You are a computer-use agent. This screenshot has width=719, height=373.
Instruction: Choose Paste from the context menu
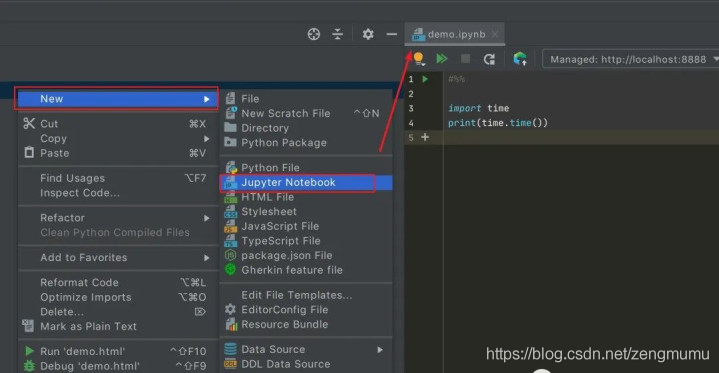pos(118,153)
